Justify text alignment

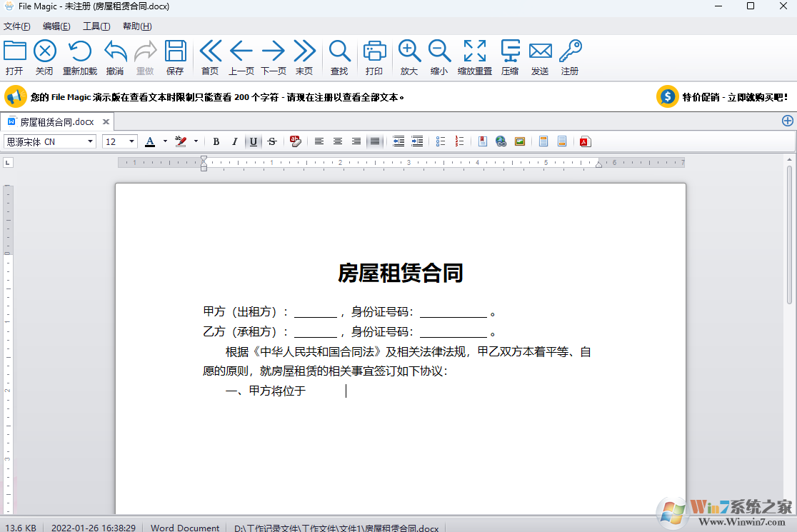coord(375,141)
